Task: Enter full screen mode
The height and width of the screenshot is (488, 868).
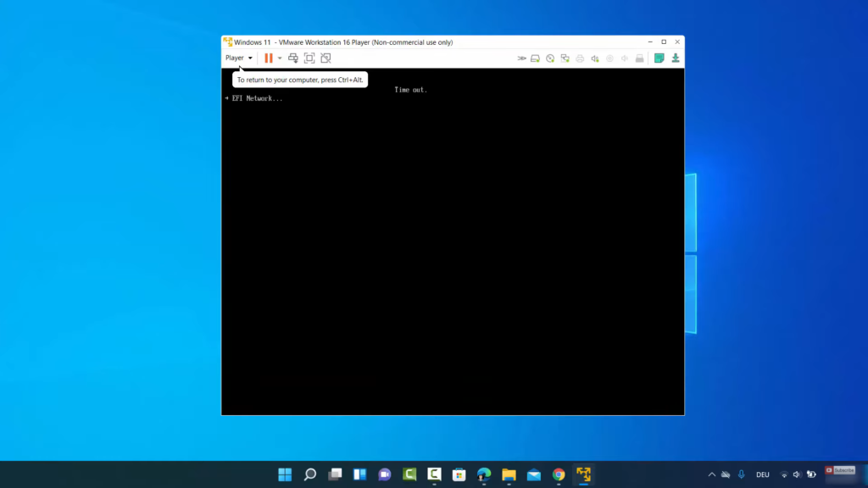Action: pyautogui.click(x=309, y=58)
